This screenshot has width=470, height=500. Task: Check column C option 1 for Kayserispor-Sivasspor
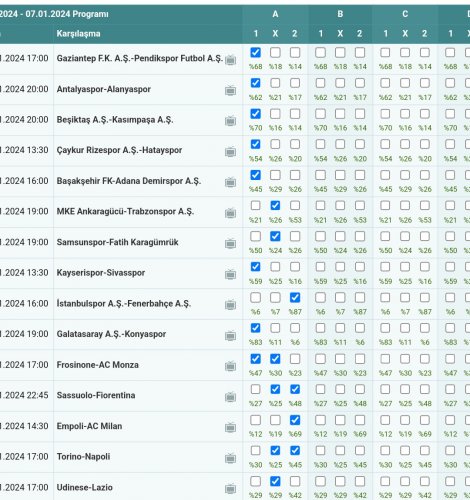[x=385, y=267]
